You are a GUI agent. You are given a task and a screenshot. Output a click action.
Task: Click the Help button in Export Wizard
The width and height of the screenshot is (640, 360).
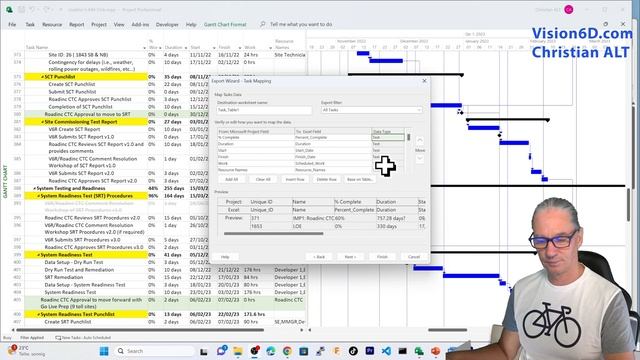(x=225, y=257)
